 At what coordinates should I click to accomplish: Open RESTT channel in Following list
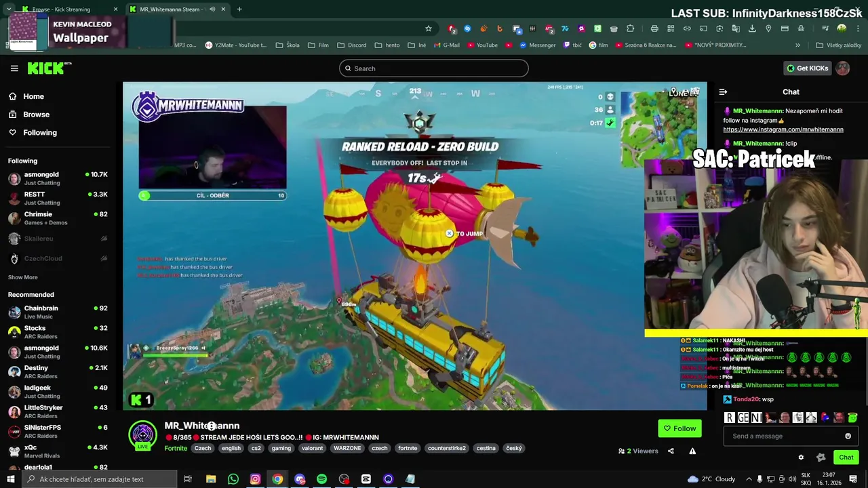coord(58,199)
